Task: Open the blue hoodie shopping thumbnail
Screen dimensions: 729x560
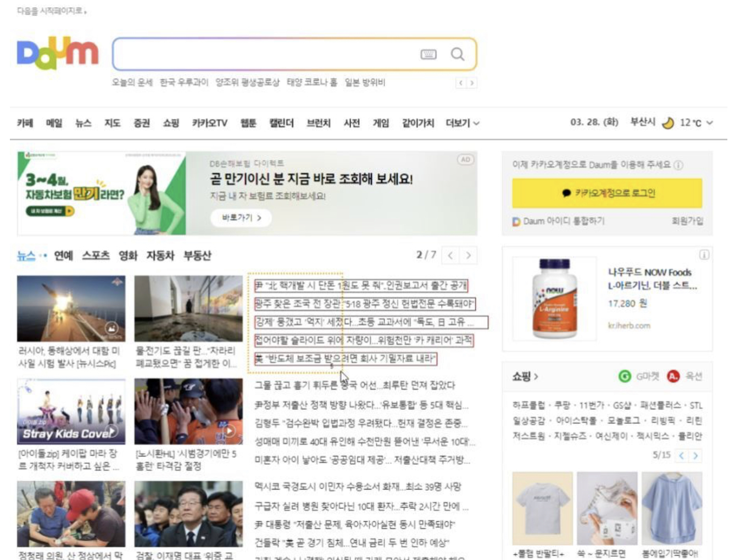Action: [x=671, y=508]
